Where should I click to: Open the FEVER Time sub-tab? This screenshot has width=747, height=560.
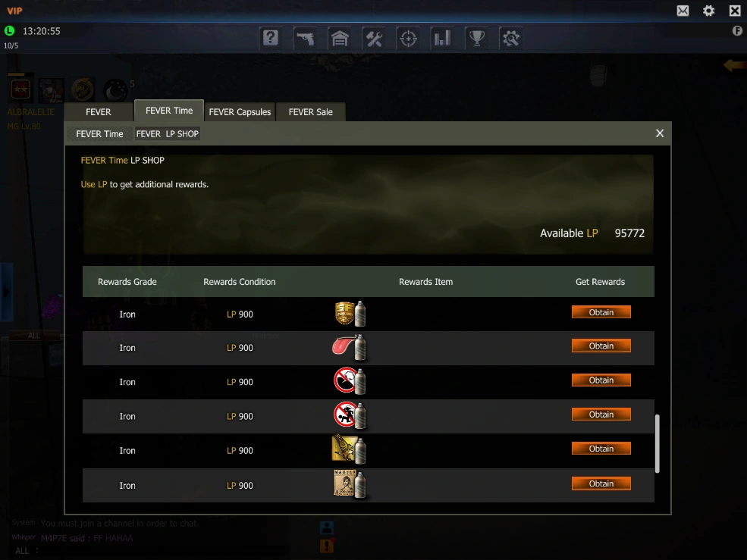pyautogui.click(x=99, y=134)
